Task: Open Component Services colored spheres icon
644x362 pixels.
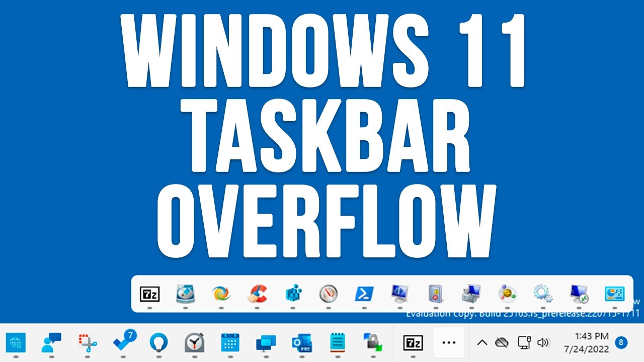Action: 507,294
